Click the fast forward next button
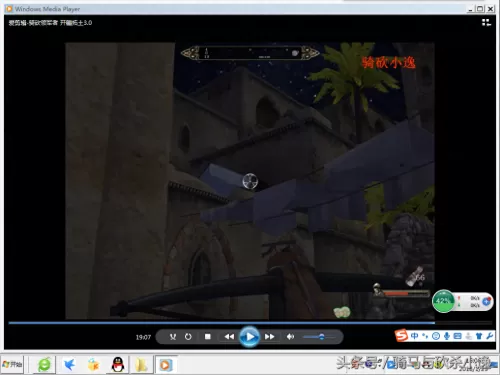The width and height of the screenshot is (500, 375). click(269, 337)
